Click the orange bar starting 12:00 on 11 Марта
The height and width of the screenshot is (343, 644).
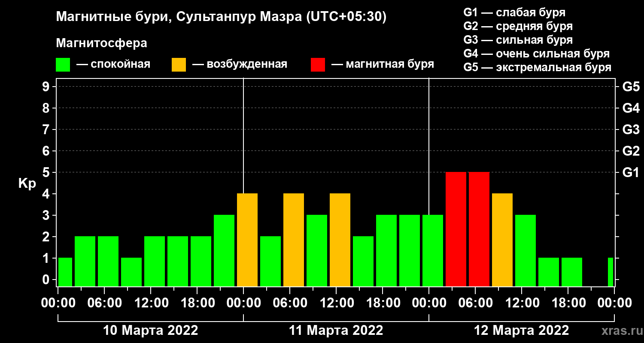340,240
